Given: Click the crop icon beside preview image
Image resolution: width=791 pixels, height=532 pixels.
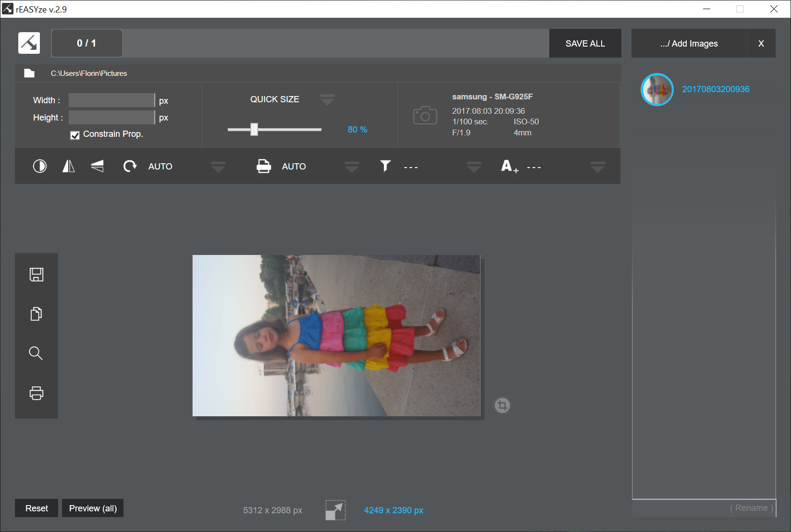Looking at the screenshot, I should [x=502, y=406].
